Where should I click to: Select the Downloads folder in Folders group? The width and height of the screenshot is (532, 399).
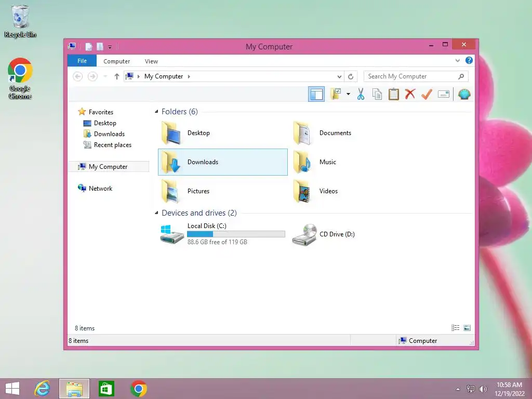[222, 162]
